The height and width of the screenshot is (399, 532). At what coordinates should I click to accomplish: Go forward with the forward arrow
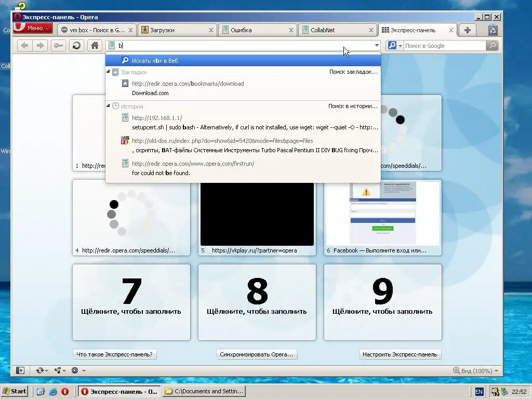point(41,46)
